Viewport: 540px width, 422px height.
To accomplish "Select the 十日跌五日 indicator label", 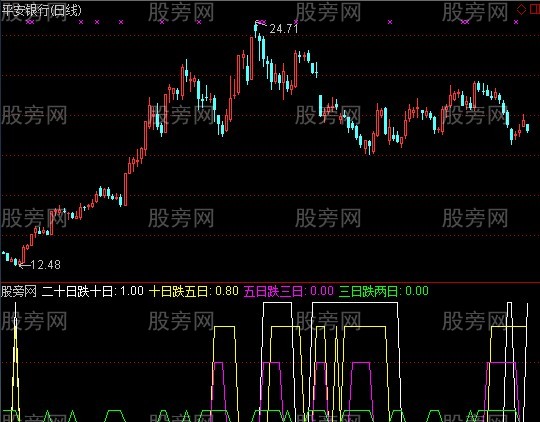I will [x=179, y=291].
